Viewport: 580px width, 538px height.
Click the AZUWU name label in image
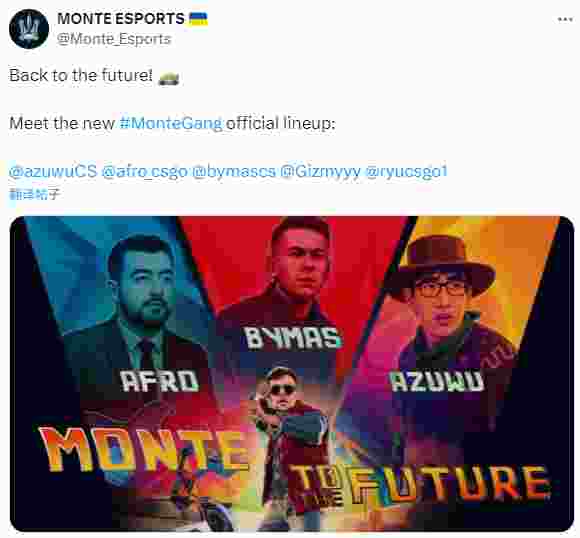437,381
